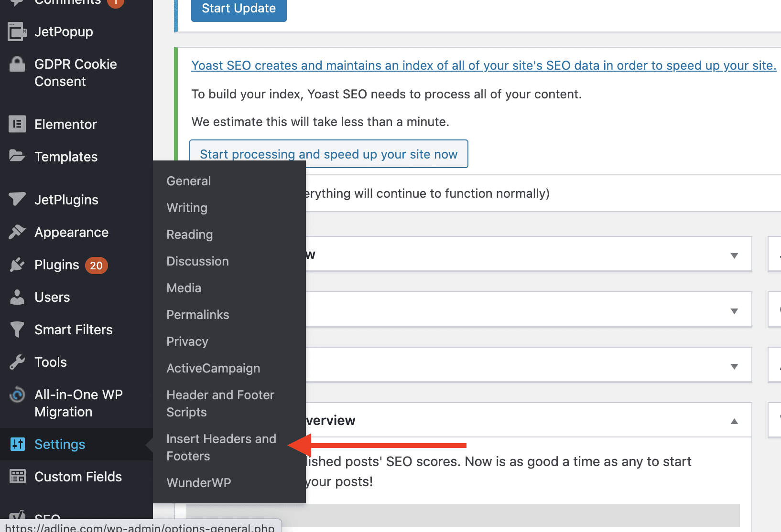Click the JetPlugins sidebar icon
Image resolution: width=781 pixels, height=532 pixels.
pos(17,199)
